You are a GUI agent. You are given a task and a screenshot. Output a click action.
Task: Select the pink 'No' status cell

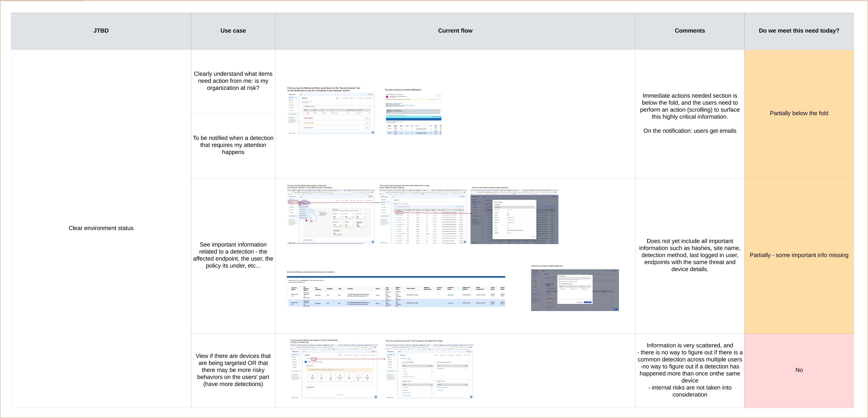pos(798,370)
